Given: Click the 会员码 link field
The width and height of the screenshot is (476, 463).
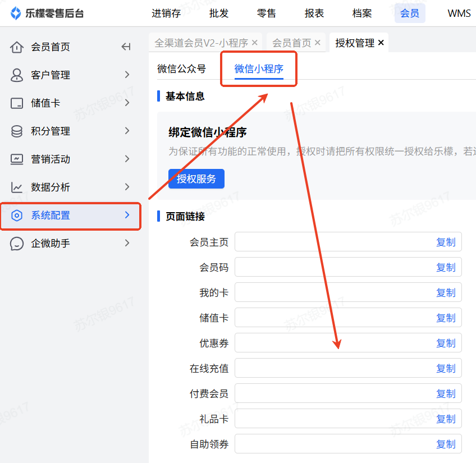Looking at the screenshot, I should tap(348, 267).
